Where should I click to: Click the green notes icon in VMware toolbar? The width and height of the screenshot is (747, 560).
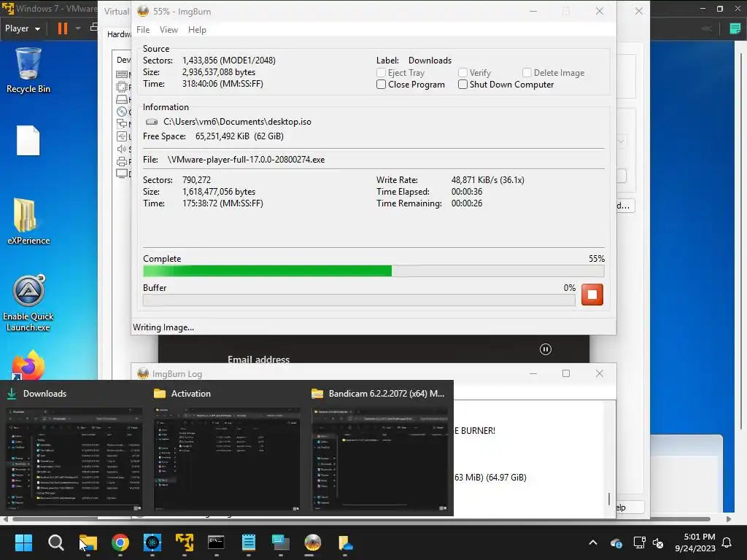click(x=735, y=28)
